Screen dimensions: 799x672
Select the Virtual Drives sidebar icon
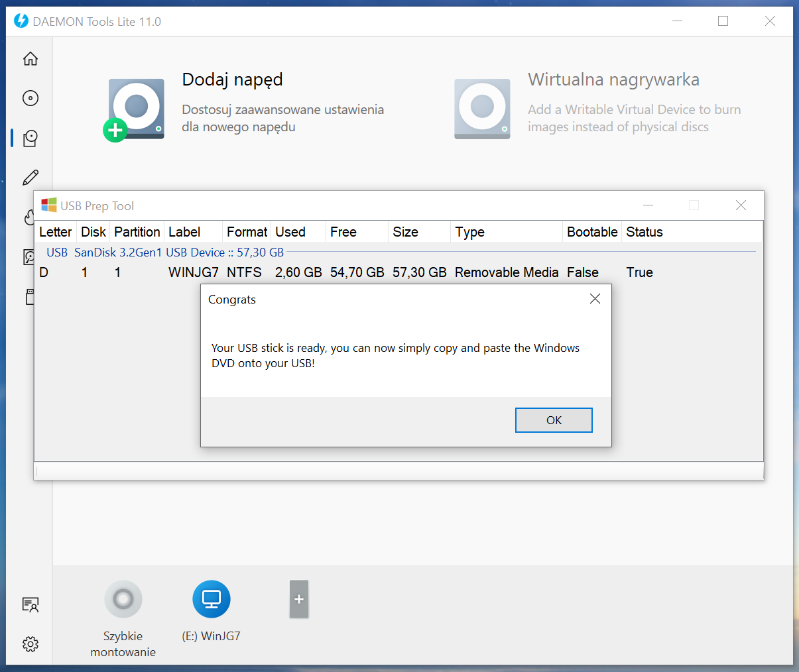31,138
